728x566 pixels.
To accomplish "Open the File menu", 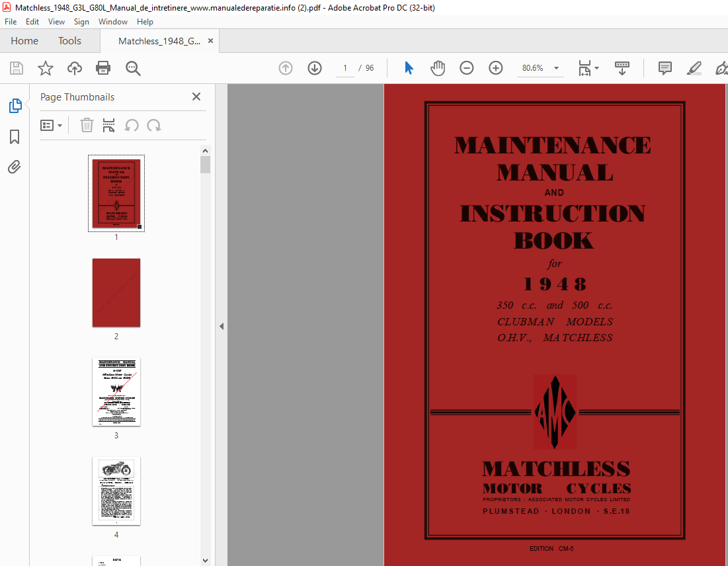I will click(11, 22).
